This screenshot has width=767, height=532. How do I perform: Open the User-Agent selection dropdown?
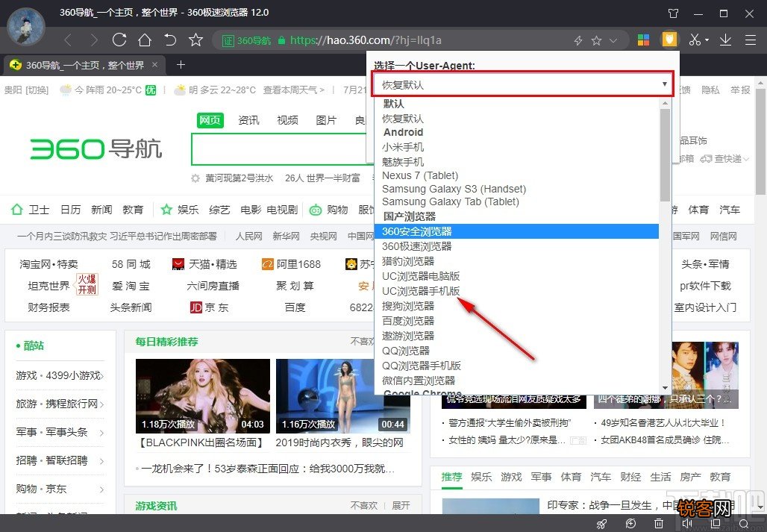(x=522, y=85)
